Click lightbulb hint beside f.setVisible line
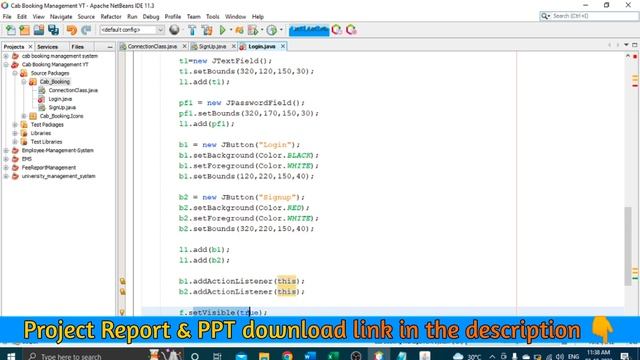This screenshot has width=640, height=360. (x=122, y=312)
